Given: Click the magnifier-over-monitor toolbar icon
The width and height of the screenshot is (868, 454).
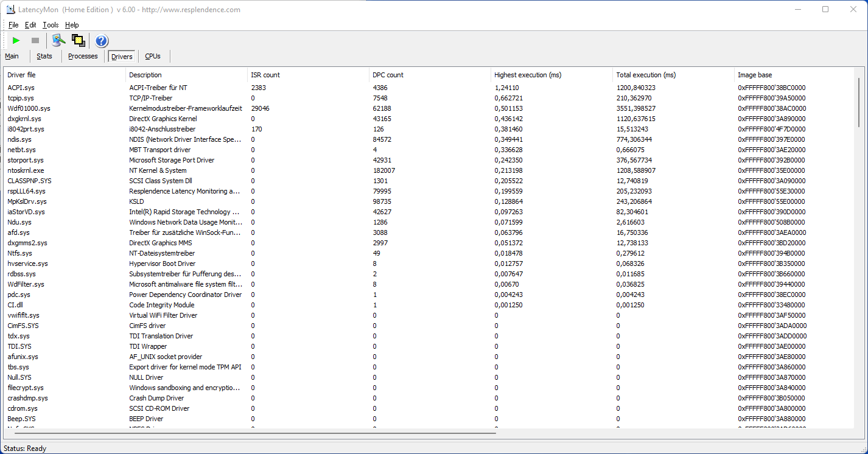Looking at the screenshot, I should click(x=58, y=41).
